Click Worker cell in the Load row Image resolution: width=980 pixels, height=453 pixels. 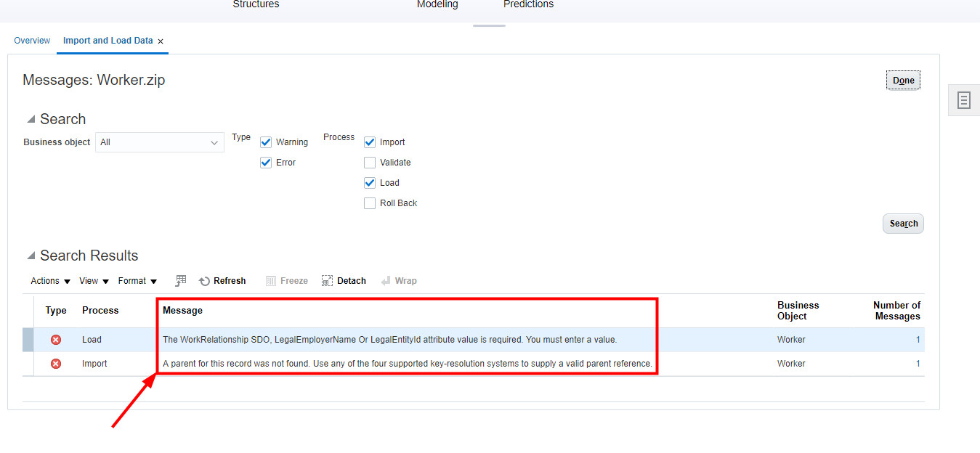click(791, 340)
